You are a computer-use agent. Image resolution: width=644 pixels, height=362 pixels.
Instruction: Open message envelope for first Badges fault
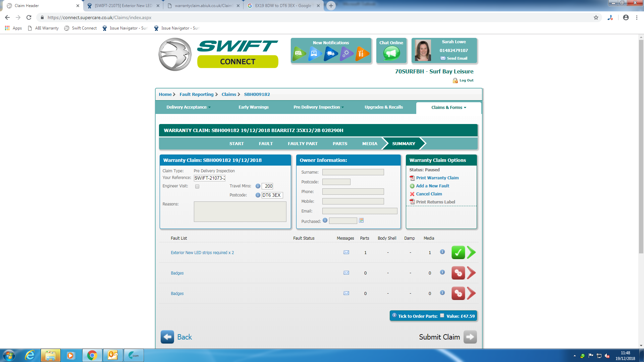click(346, 273)
